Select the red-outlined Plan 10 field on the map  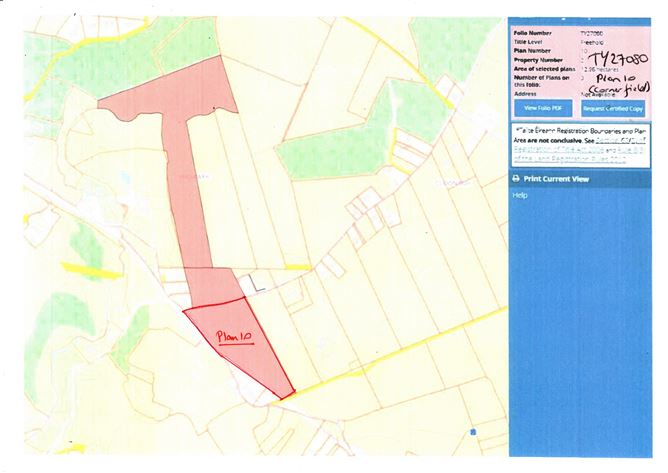tap(236, 340)
